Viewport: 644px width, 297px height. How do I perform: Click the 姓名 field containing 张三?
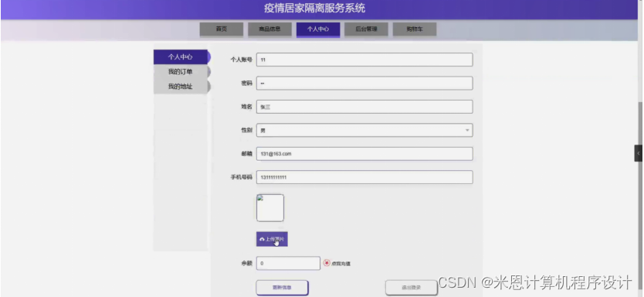coord(364,107)
